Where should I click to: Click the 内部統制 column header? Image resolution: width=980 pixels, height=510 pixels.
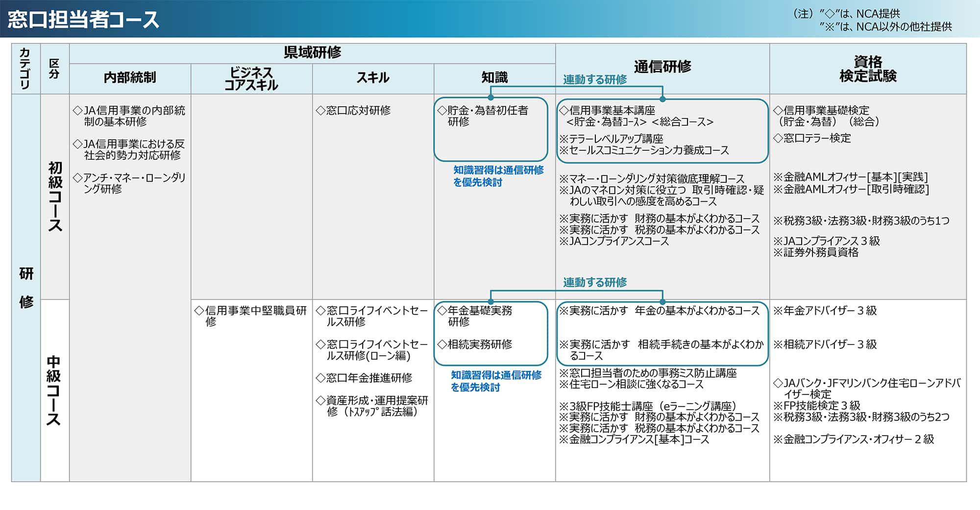130,77
